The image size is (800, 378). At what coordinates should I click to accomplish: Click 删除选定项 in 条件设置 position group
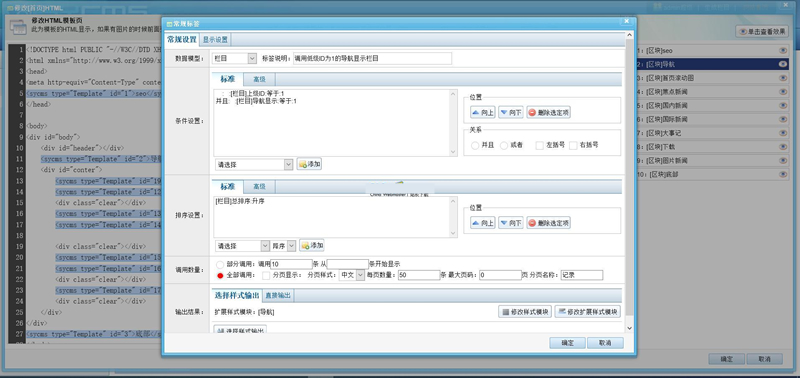(548, 113)
